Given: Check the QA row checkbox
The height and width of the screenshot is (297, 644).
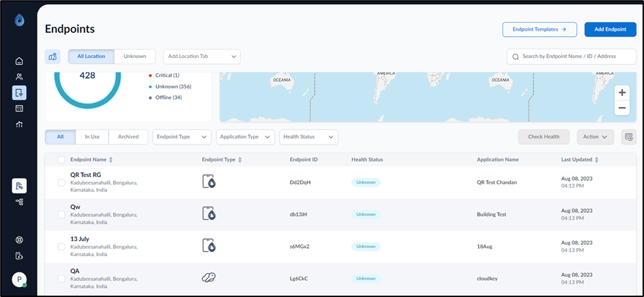Looking at the screenshot, I should [61, 279].
